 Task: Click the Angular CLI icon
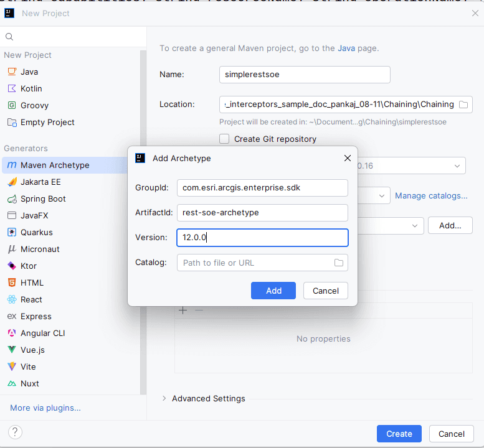(x=12, y=333)
